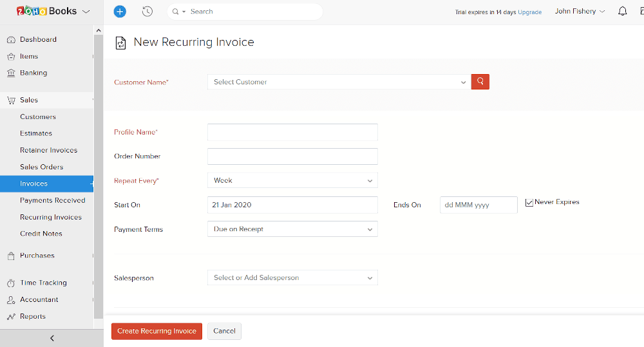The height and width of the screenshot is (347, 644).
Task: Click the red customer search icon button
Action: [480, 82]
